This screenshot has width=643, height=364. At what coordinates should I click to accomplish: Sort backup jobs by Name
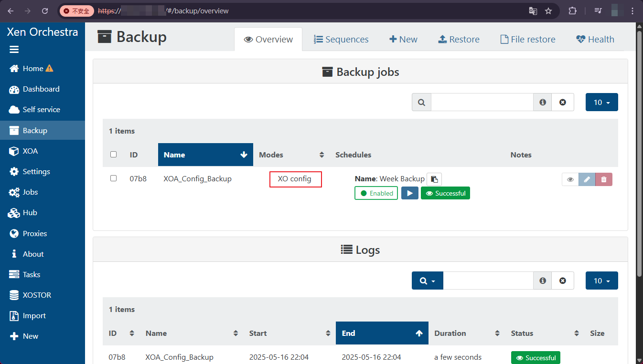click(205, 155)
